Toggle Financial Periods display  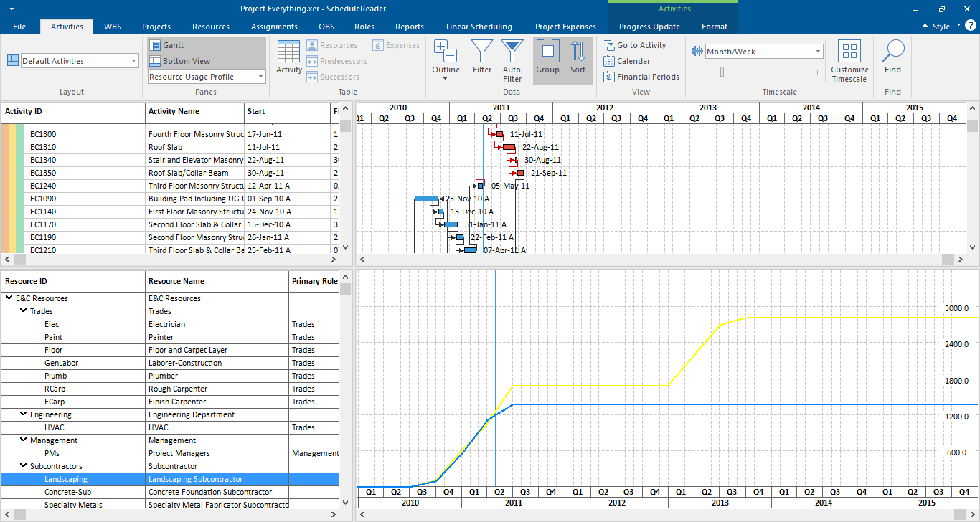pyautogui.click(x=641, y=77)
